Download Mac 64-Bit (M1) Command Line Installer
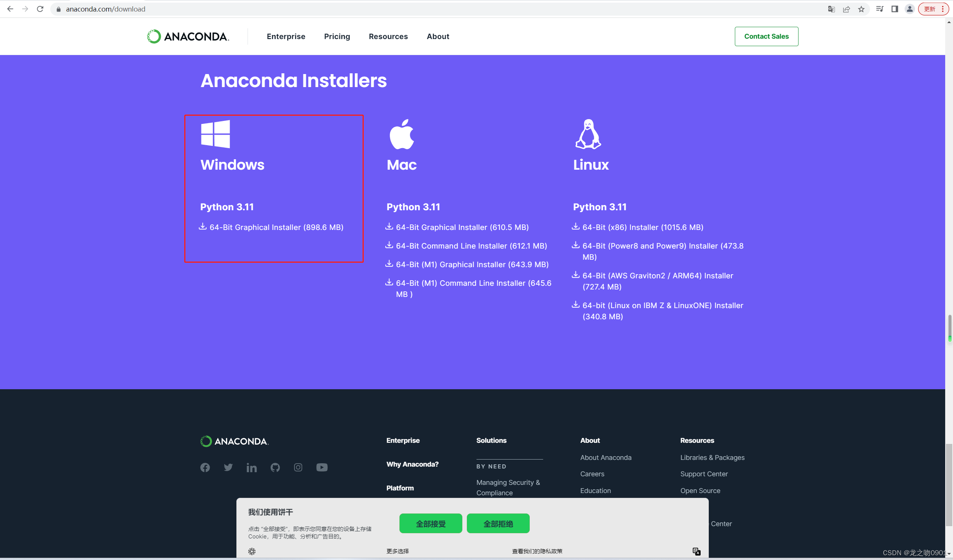Viewport: 953px width, 560px height. click(x=468, y=288)
